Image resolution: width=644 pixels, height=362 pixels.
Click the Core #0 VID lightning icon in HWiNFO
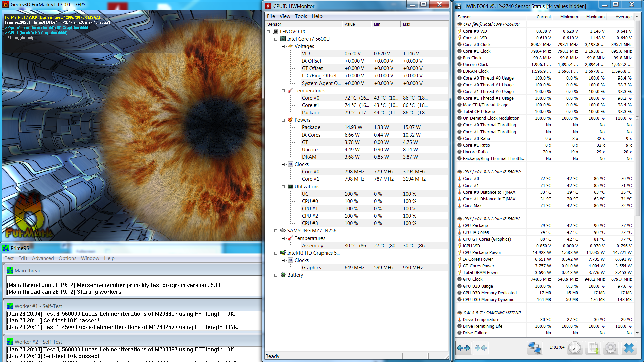[x=460, y=31]
